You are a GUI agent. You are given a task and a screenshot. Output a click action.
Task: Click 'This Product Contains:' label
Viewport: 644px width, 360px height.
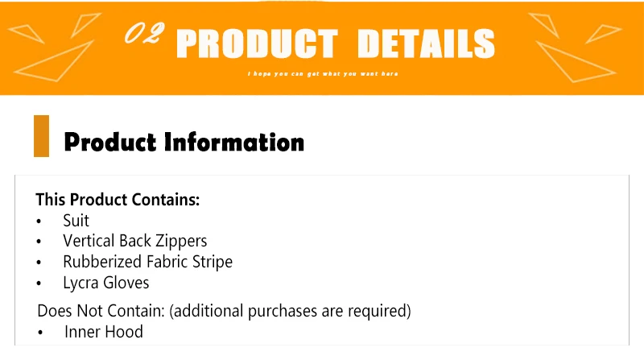click(118, 200)
